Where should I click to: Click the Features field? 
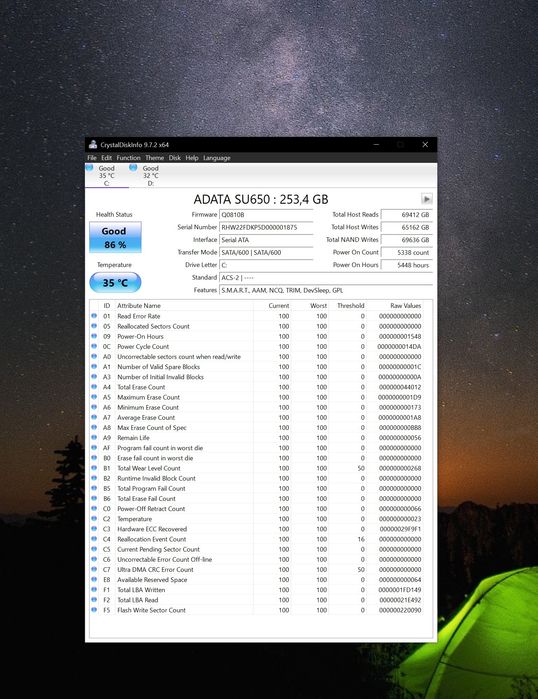[x=326, y=290]
